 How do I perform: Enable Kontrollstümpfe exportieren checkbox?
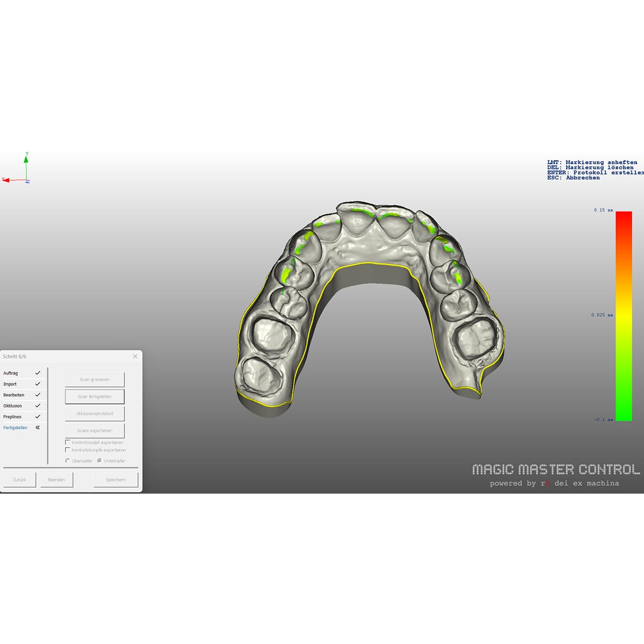[x=68, y=450]
